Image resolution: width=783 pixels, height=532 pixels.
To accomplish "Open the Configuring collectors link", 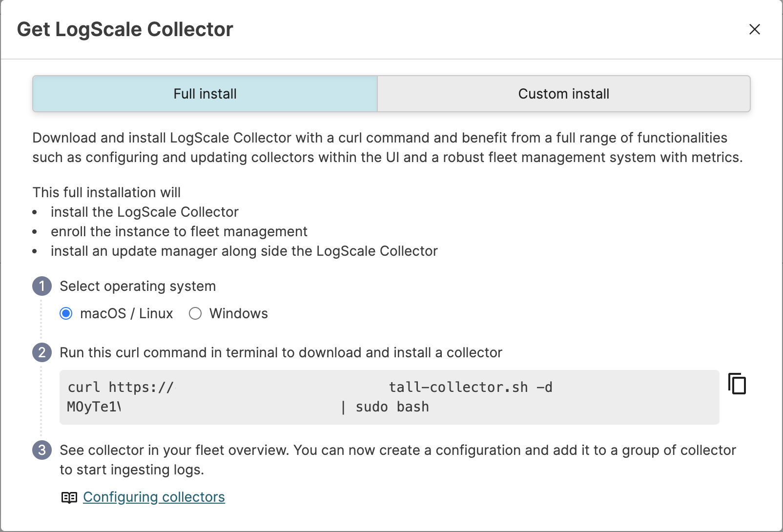I will pos(154,497).
